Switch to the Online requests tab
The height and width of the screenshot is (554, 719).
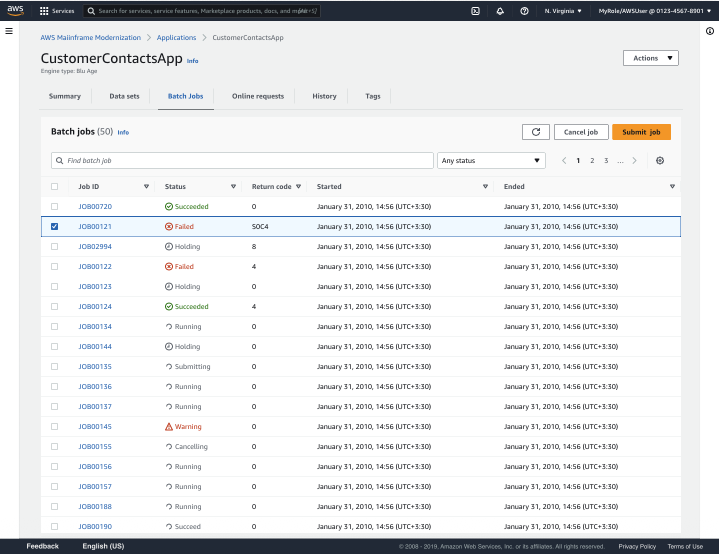(x=258, y=96)
